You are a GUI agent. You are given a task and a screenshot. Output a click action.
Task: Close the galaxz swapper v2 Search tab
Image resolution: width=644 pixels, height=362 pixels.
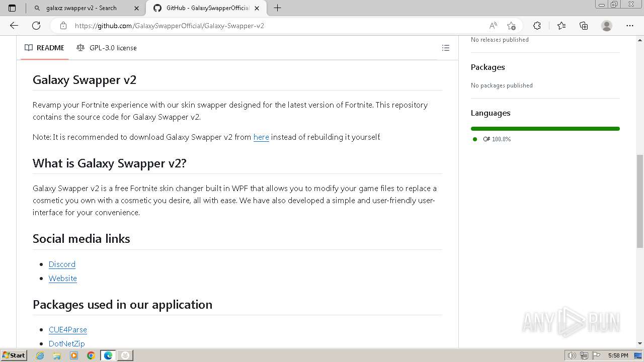click(137, 8)
